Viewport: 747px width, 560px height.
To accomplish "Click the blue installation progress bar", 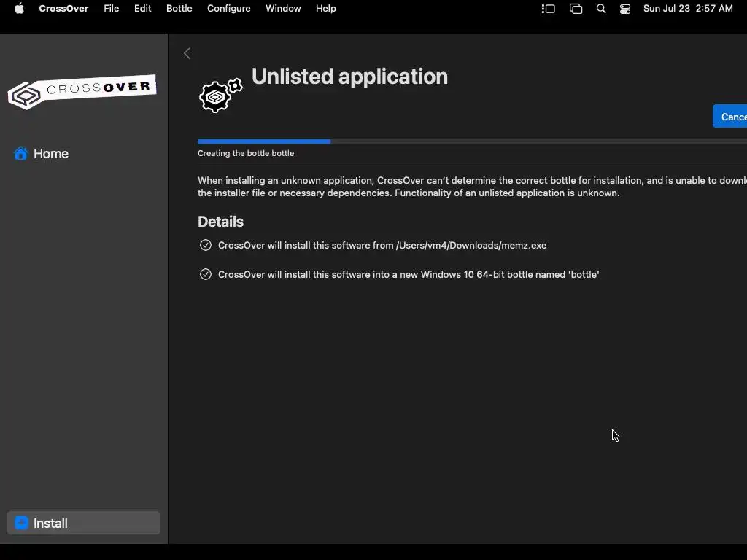I will coord(264,141).
